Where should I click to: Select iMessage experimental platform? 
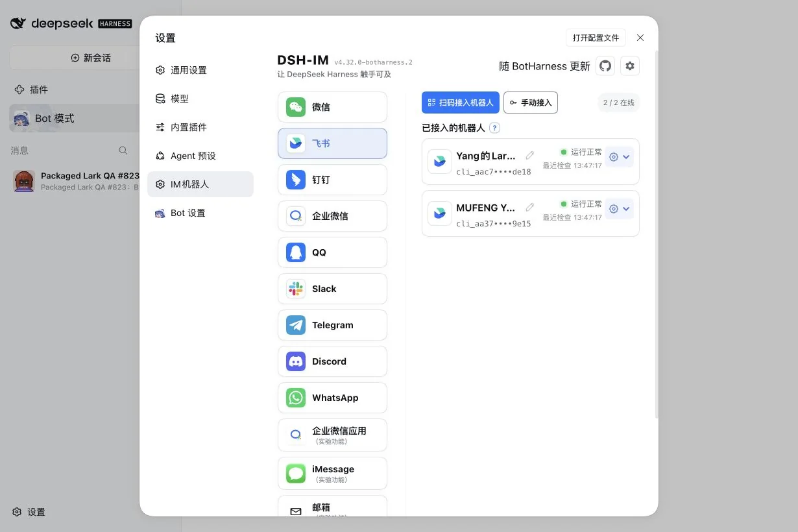coord(332,473)
